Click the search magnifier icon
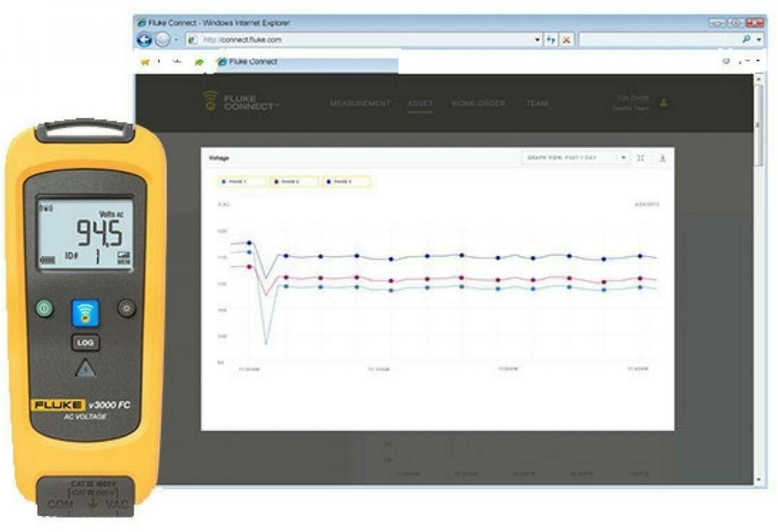 pos(746,39)
